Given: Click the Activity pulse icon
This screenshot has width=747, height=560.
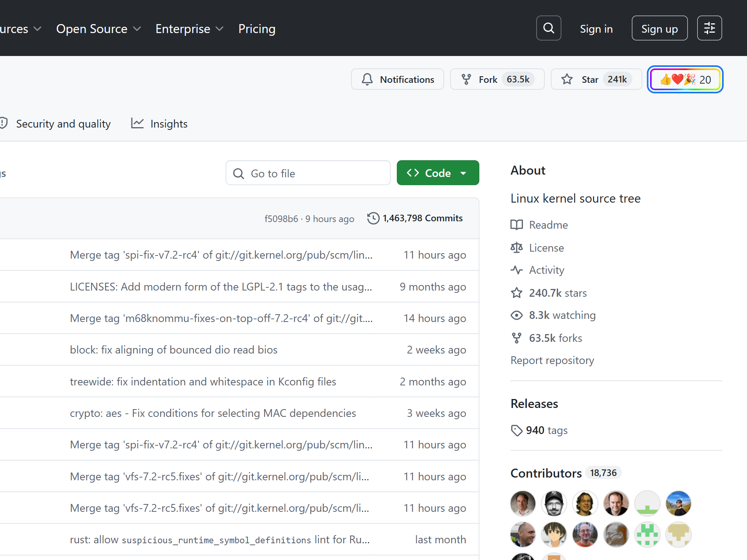Looking at the screenshot, I should tap(517, 270).
